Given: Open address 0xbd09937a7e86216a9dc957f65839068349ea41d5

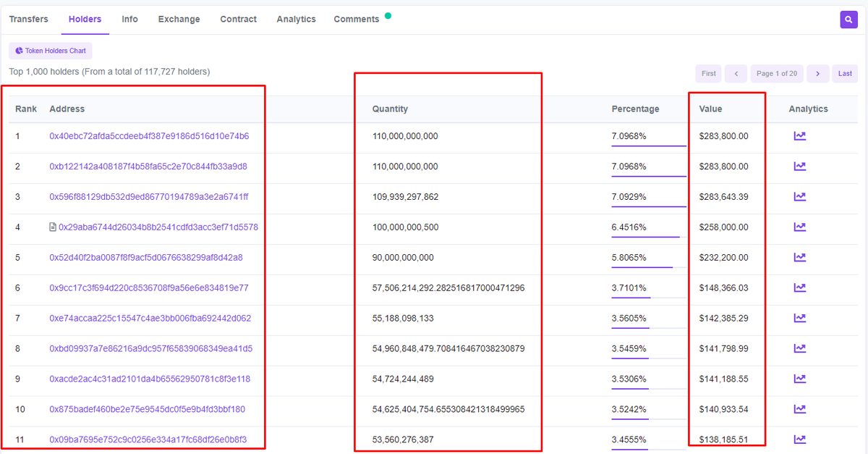Looking at the screenshot, I should pyautogui.click(x=151, y=349).
